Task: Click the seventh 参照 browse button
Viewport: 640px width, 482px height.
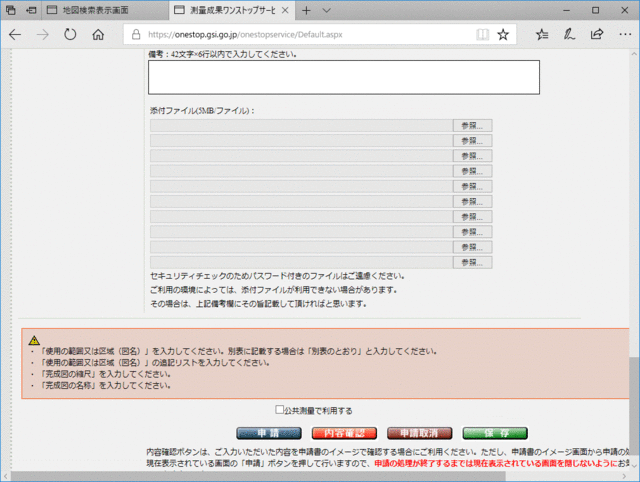Action: pyautogui.click(x=472, y=217)
